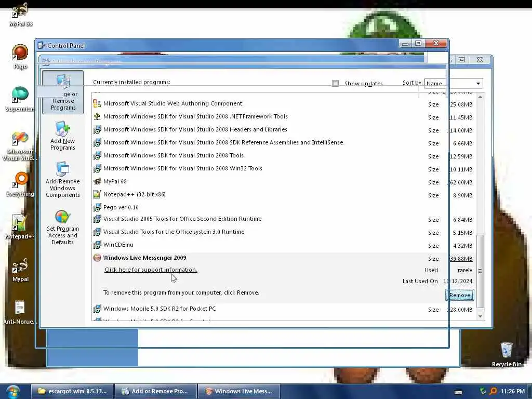Switch to Windows Live Messenger taskbar button
The height and width of the screenshot is (399, 532).
(x=239, y=391)
